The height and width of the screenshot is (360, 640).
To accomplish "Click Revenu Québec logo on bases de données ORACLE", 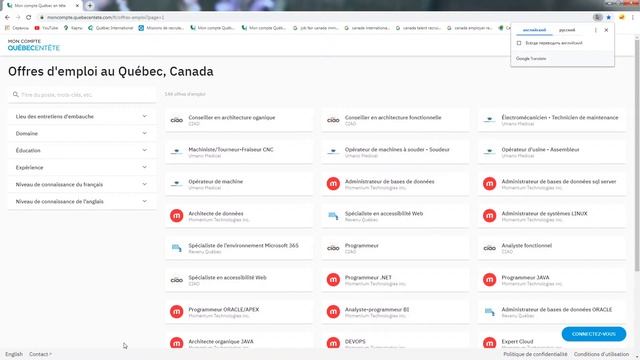I will (489, 312).
